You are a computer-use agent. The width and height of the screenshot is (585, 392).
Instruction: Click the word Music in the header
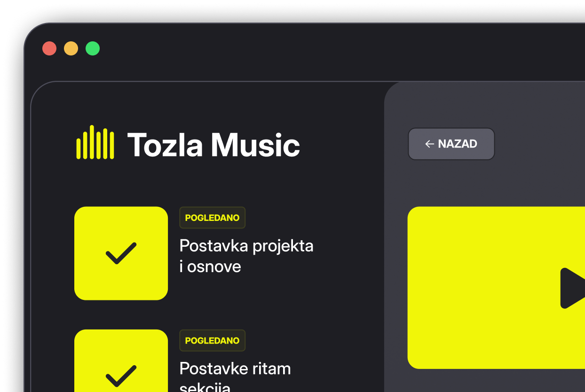255,145
